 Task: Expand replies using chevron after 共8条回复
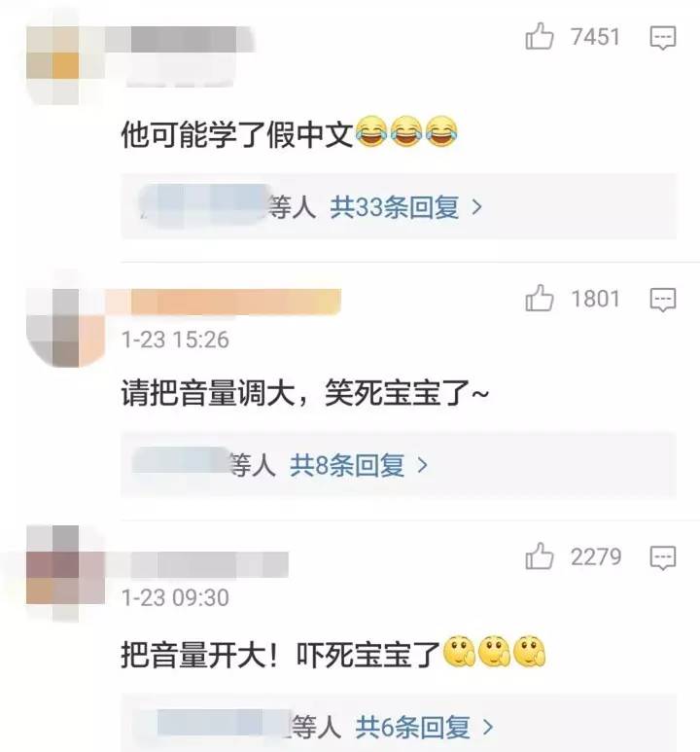click(x=422, y=465)
